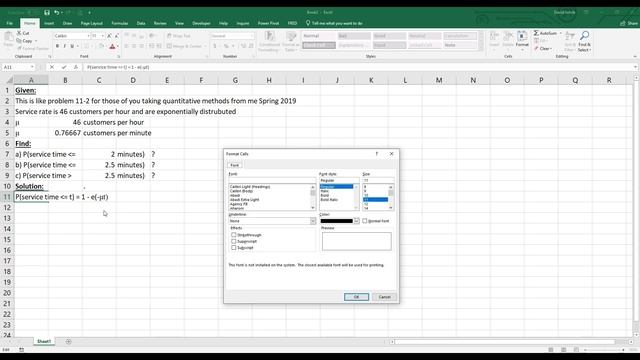Enable the Subscript checkbox
Viewport: 640px width, 360px height.
coord(233,248)
